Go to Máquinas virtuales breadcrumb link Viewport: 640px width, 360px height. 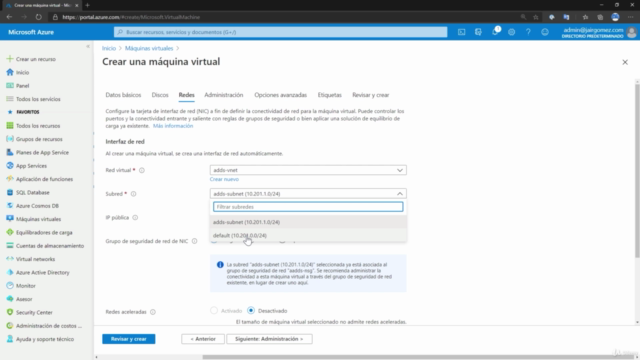click(x=149, y=48)
